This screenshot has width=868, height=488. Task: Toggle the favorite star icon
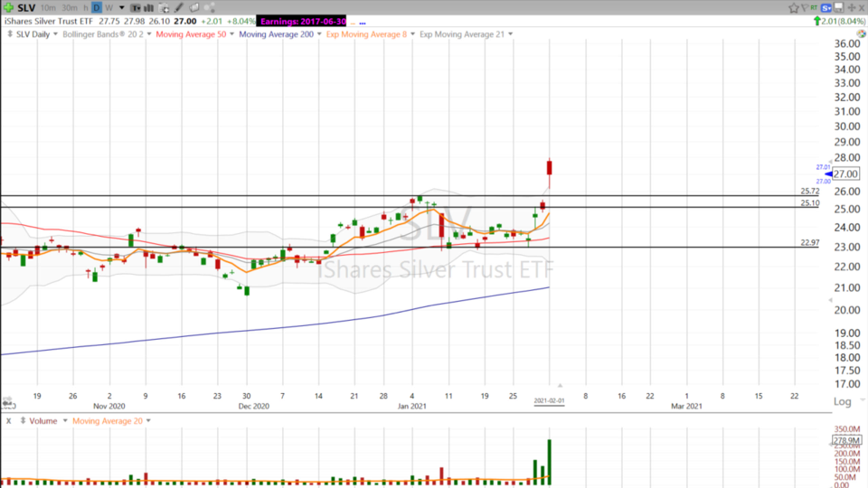(794, 8)
